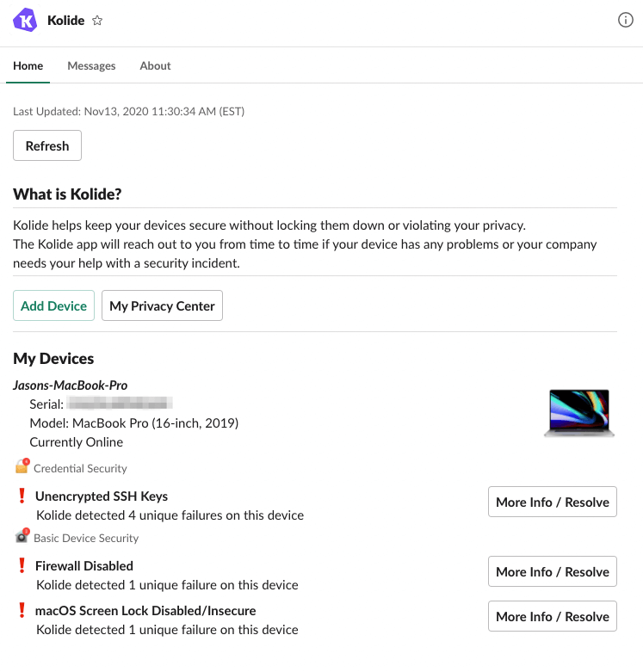Open More Info for Firewall Disabled
Image resolution: width=643 pixels, height=672 pixels.
pyautogui.click(x=552, y=571)
